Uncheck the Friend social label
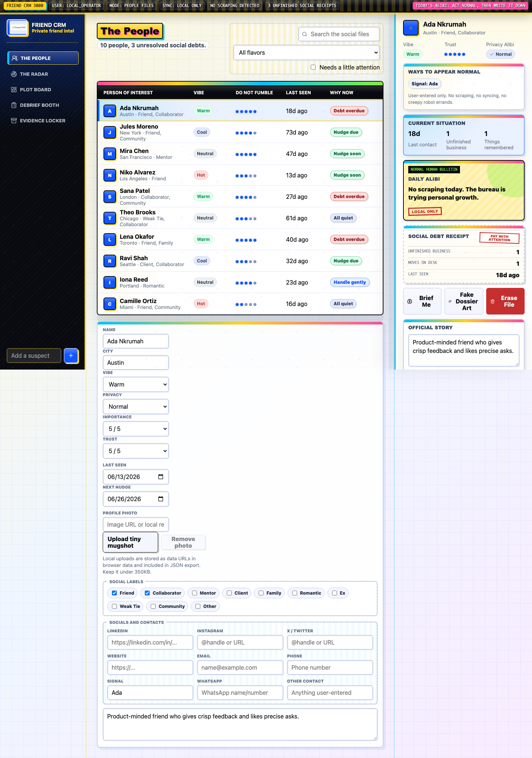The height and width of the screenshot is (758, 532). tap(115, 593)
